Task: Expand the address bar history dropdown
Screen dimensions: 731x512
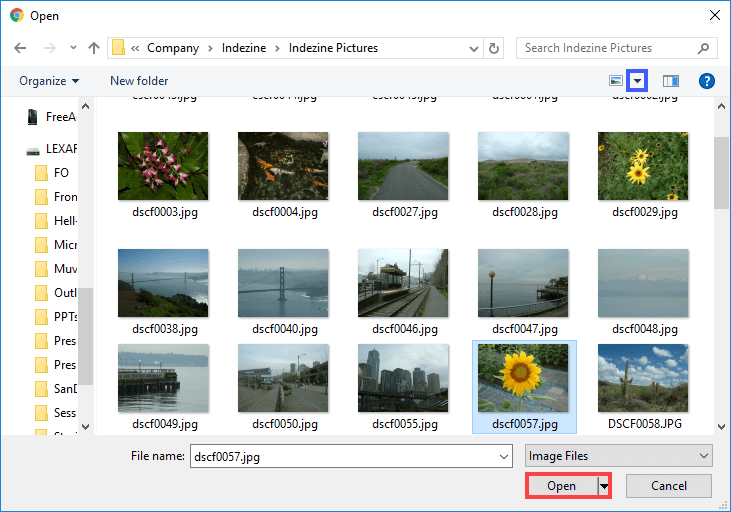Action: tap(474, 48)
